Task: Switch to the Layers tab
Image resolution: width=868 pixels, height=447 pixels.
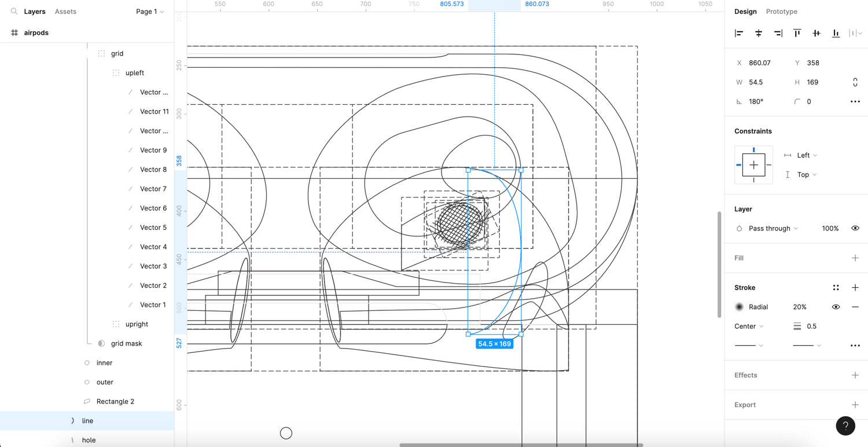Action: 35,12
